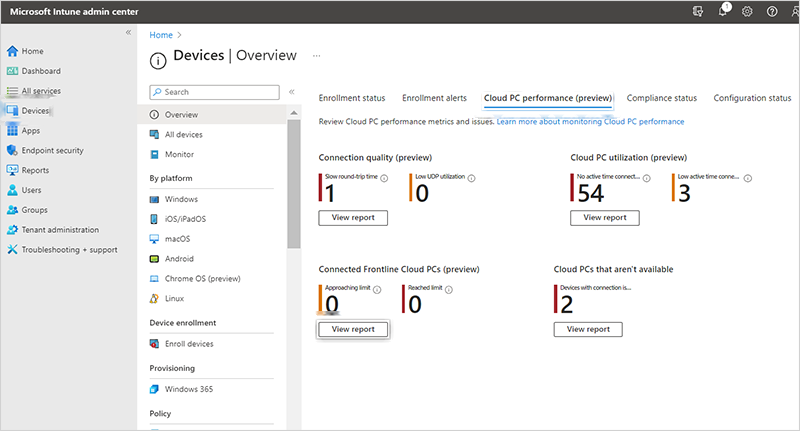Show info for Low UDP utilization
Screen dimensions: 800x431
471,179
